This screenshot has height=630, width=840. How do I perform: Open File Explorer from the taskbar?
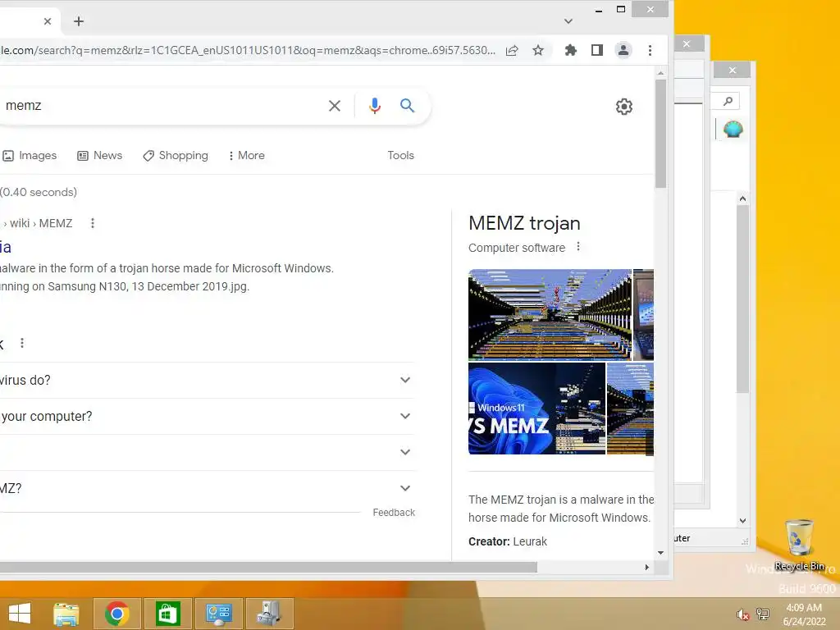(x=66, y=614)
